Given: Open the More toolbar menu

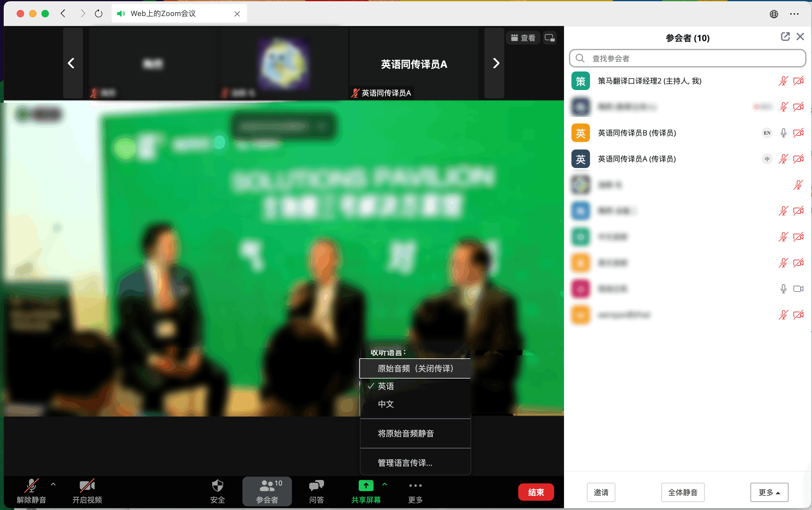Looking at the screenshot, I should [416, 491].
